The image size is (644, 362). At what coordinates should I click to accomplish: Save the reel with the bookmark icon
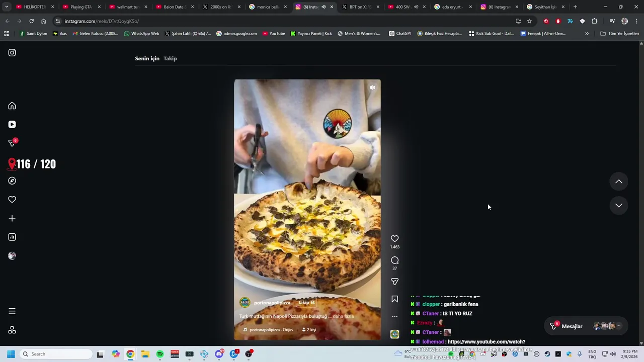tap(395, 299)
